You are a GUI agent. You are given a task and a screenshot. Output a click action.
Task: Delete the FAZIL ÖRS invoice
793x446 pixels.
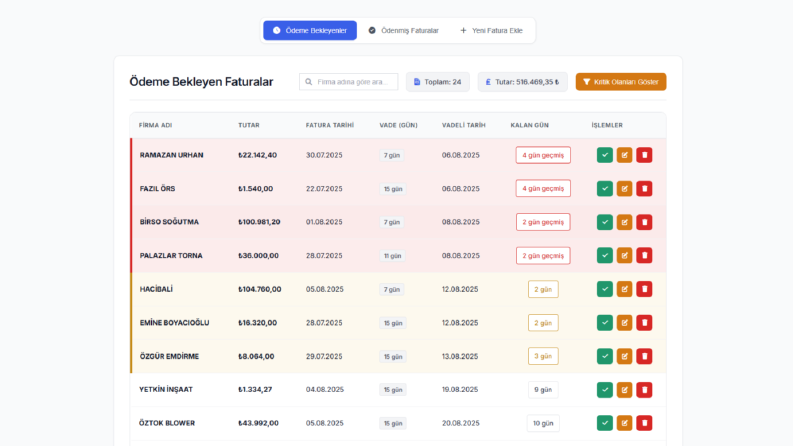pyautogui.click(x=644, y=189)
